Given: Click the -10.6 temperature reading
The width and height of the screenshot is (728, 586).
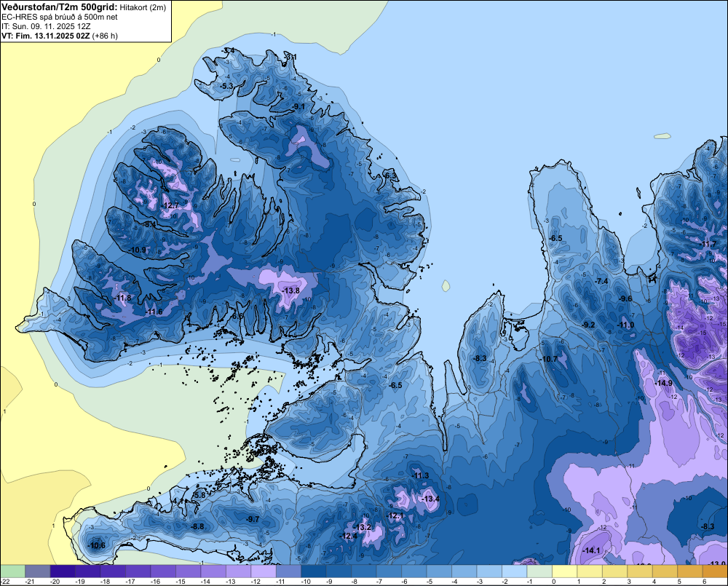Looking at the screenshot, I should click(97, 546).
